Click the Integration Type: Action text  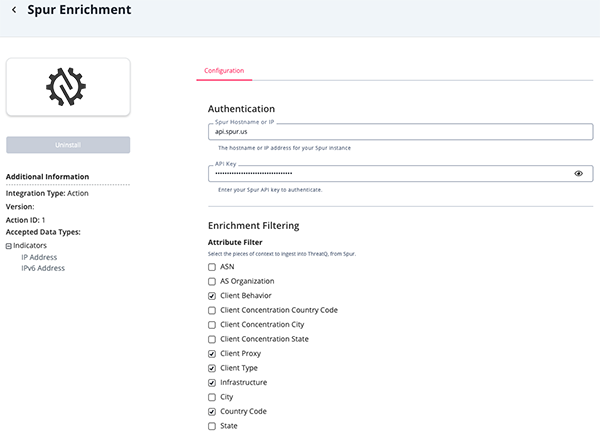(x=47, y=193)
